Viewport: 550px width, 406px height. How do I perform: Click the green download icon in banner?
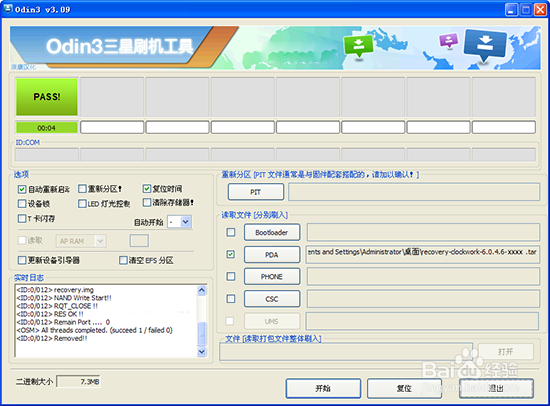tap(358, 46)
